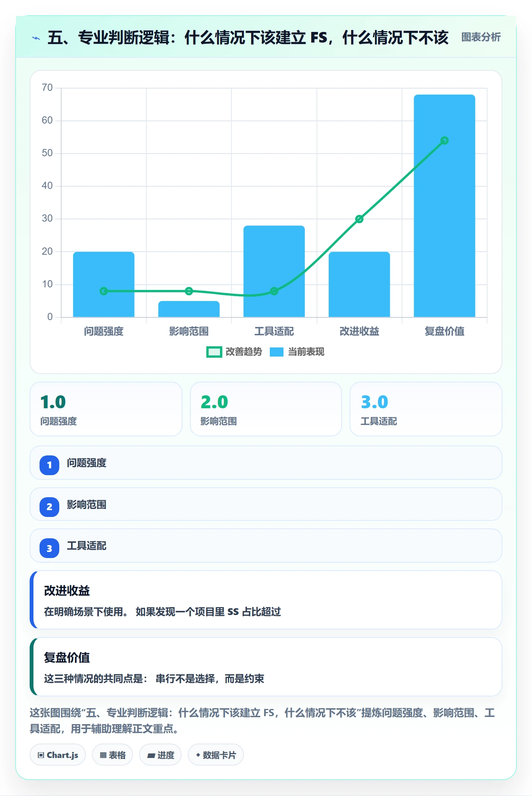
Task: Click the green line point above 改进收益
Action: tap(359, 219)
